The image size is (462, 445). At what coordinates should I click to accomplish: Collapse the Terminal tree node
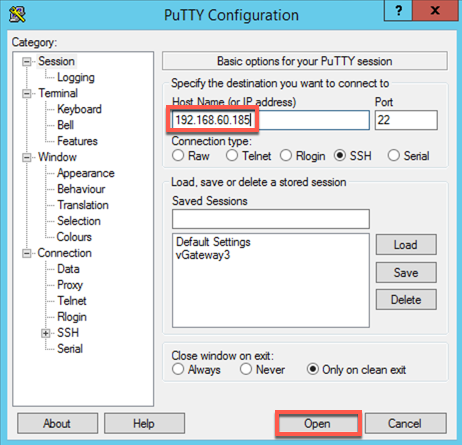[26, 94]
